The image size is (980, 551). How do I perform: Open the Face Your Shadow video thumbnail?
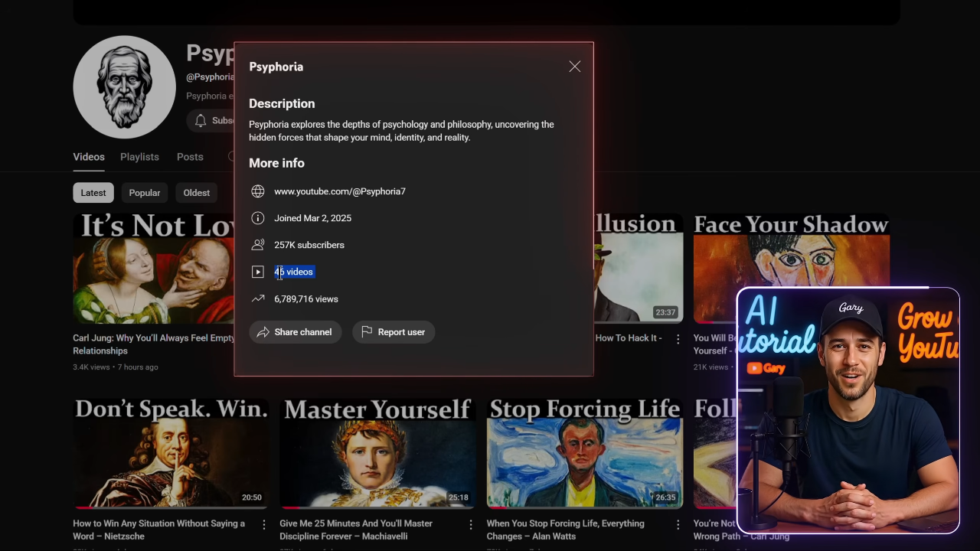[x=792, y=251]
